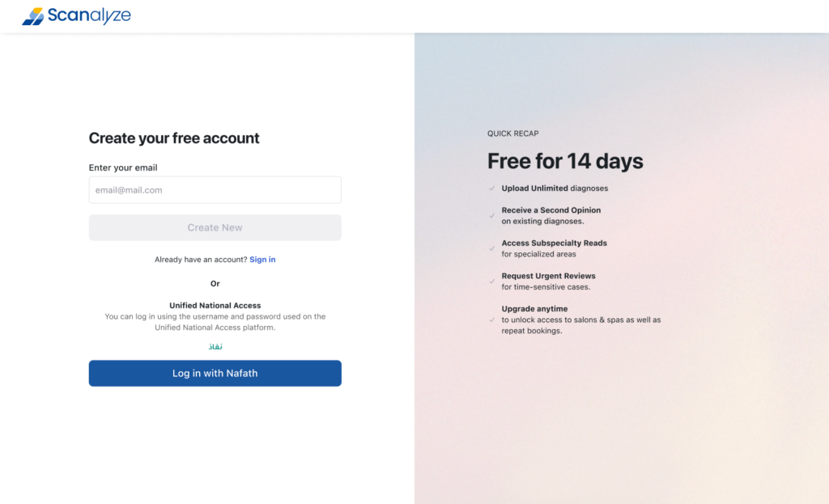
Task: Click the Enter your email label
Action: pyautogui.click(x=123, y=167)
